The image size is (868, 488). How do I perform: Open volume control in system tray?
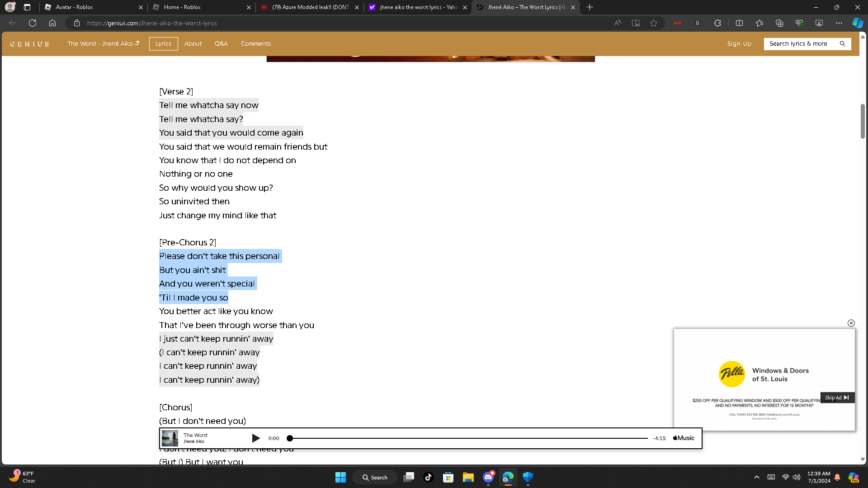pyautogui.click(x=797, y=477)
